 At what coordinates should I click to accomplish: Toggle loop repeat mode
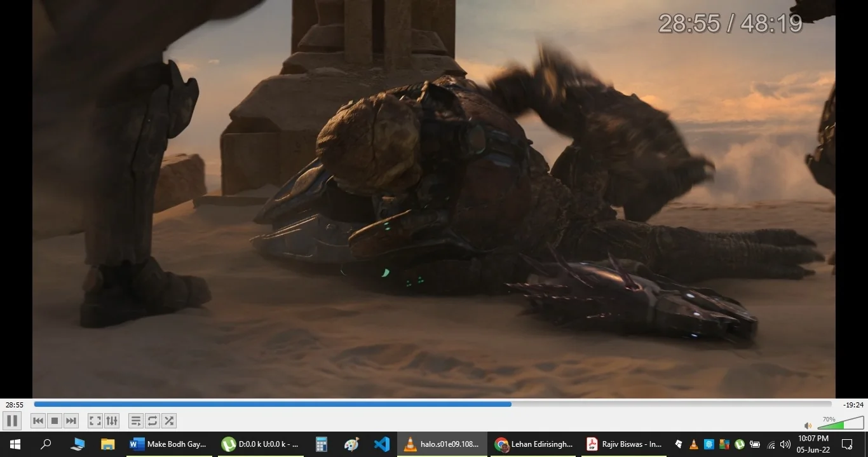coord(153,421)
